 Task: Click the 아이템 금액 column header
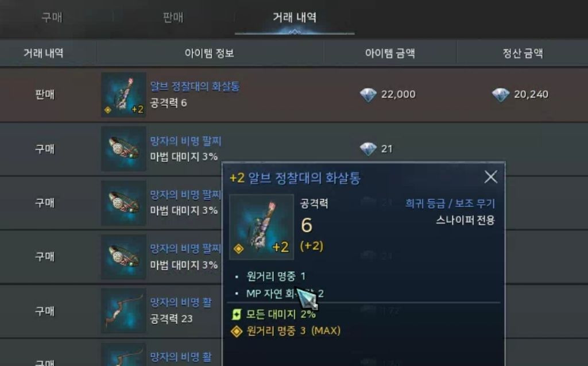pyautogui.click(x=390, y=53)
